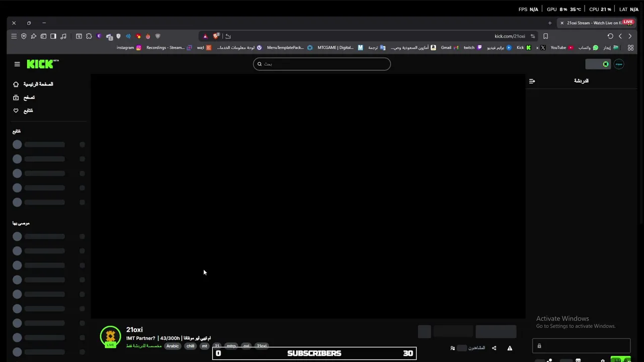Share the stream via share icon
Image resolution: width=644 pixels, height=362 pixels.
click(x=494, y=348)
